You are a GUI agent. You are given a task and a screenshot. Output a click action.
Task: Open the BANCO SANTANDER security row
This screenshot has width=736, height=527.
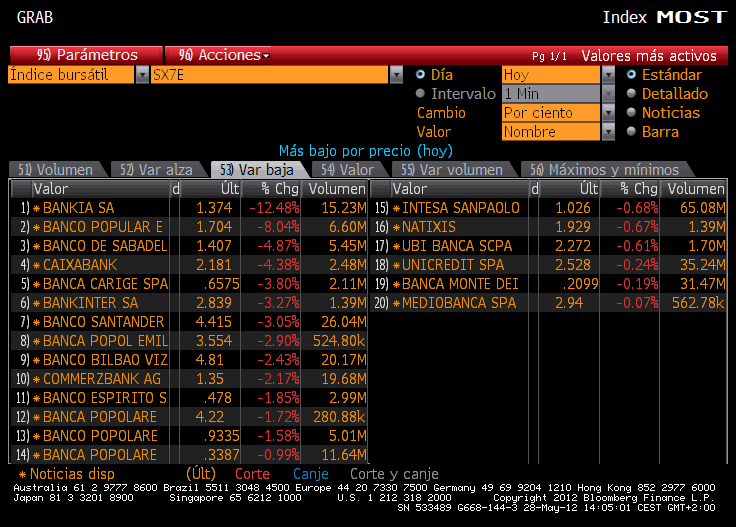188,322
